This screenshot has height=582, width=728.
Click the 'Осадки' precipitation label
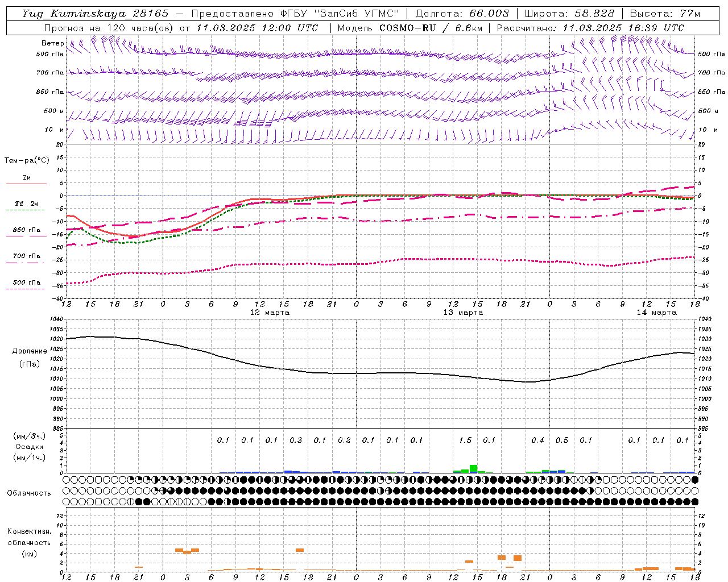point(30,447)
